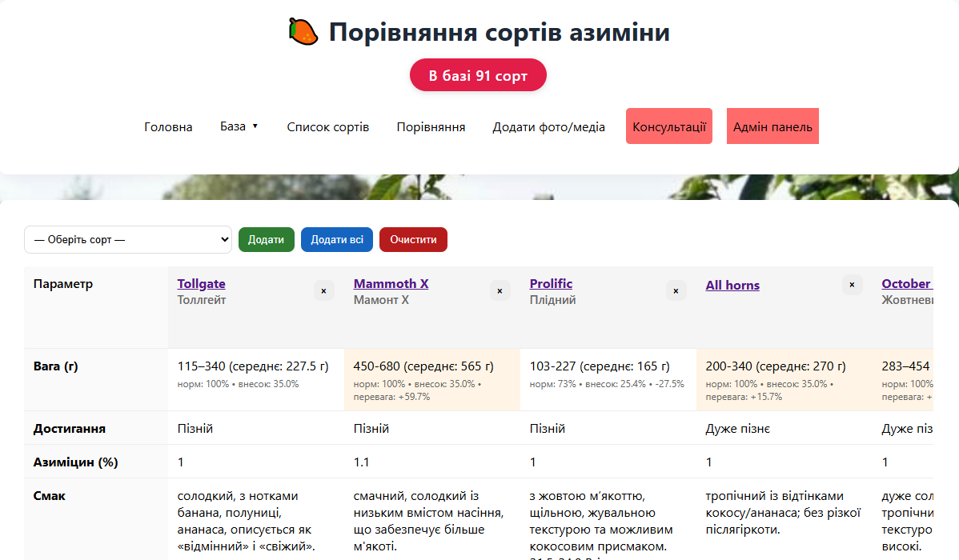This screenshot has height=560, width=959.
Task: Navigate to Порівняння page
Action: click(x=431, y=127)
